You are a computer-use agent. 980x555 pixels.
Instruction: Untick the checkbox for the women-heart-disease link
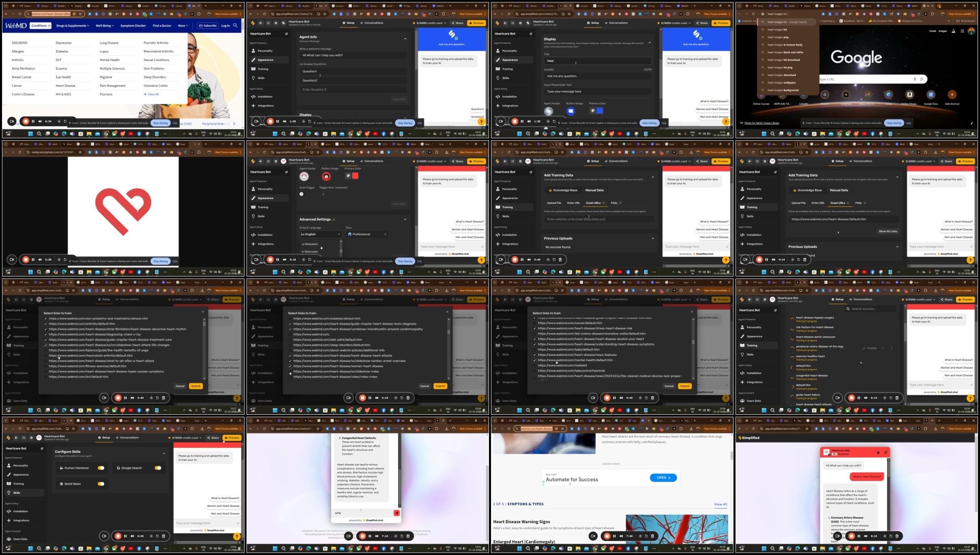pyautogui.click(x=290, y=366)
